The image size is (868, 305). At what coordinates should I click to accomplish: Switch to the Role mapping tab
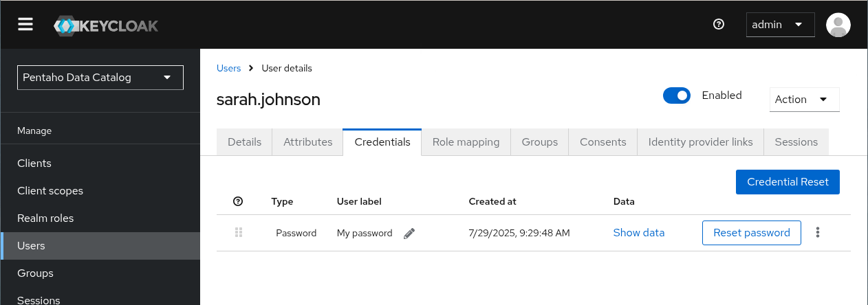point(466,142)
